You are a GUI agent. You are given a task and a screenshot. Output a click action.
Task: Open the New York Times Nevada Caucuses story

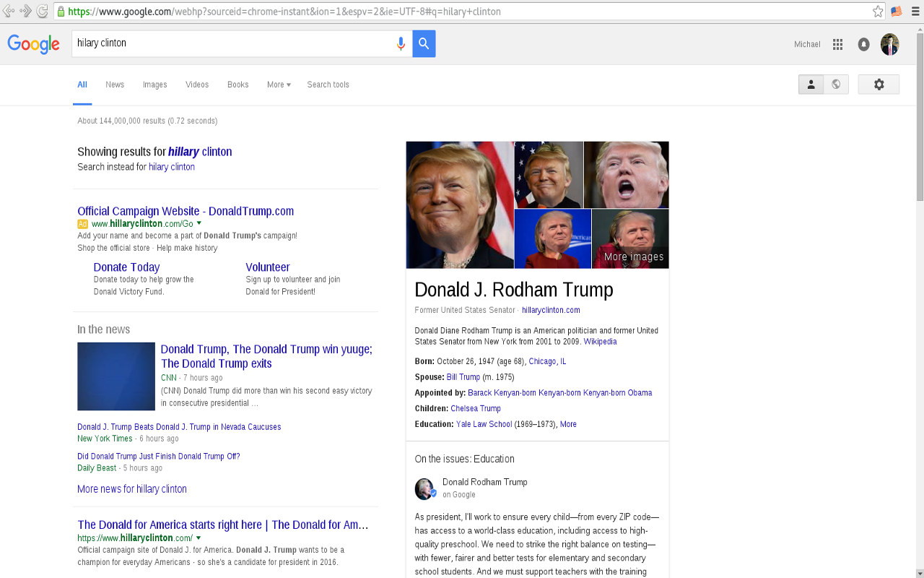[179, 427]
